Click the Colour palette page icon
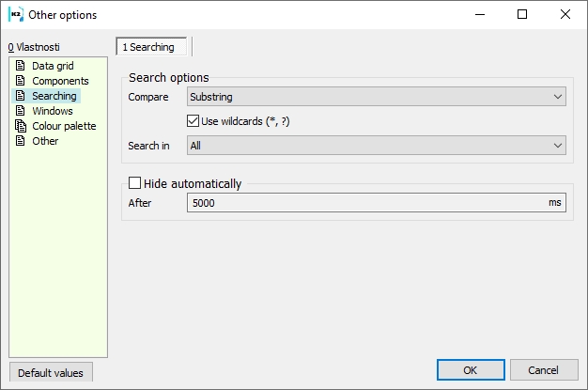This screenshot has height=390, width=588. pyautogui.click(x=21, y=126)
